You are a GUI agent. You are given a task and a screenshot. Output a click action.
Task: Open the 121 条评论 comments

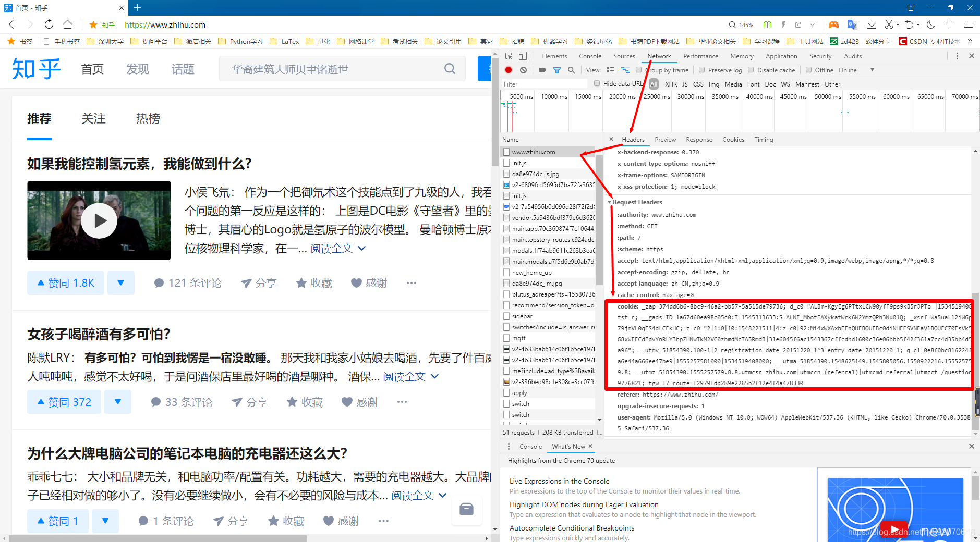188,283
